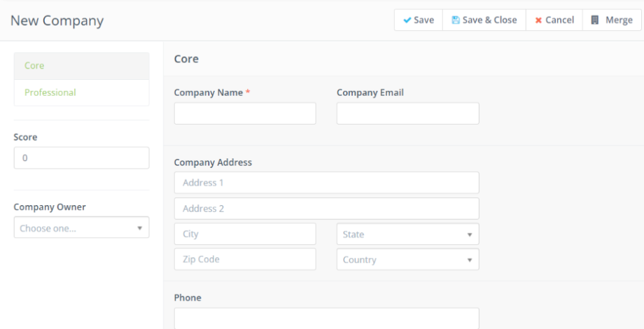Click into the Company Name field
Screen dimensions: 644x329
[x=245, y=113]
